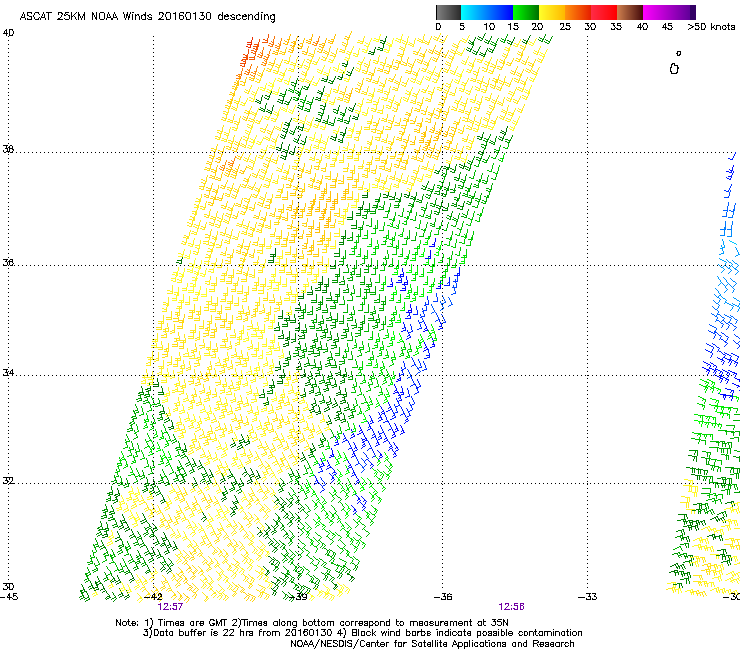Click the legend value '20' under color bar
Screen dimensions: 740x650
pos(538,27)
